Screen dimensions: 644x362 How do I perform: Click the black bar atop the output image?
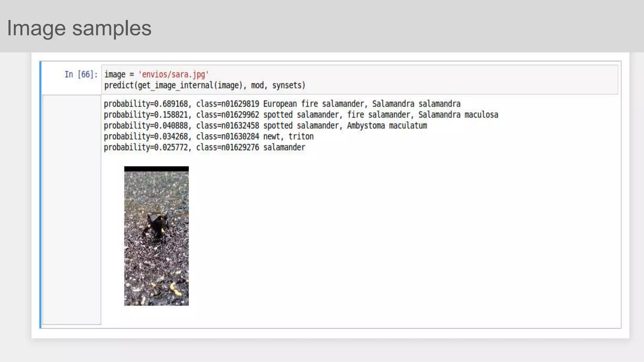point(156,169)
